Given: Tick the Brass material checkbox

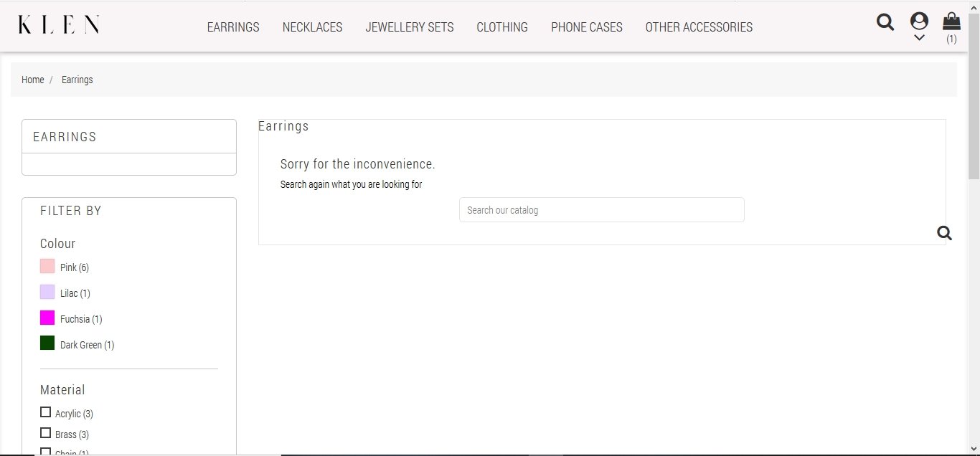Looking at the screenshot, I should 46,433.
